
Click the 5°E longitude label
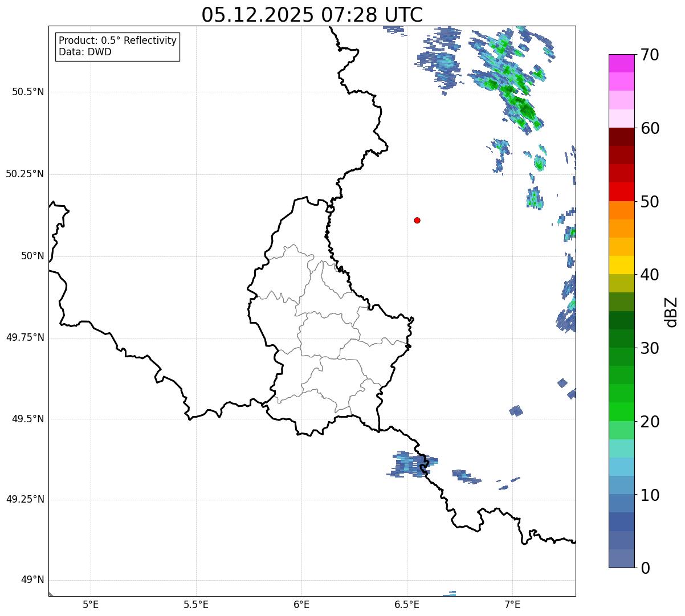[91, 605]
